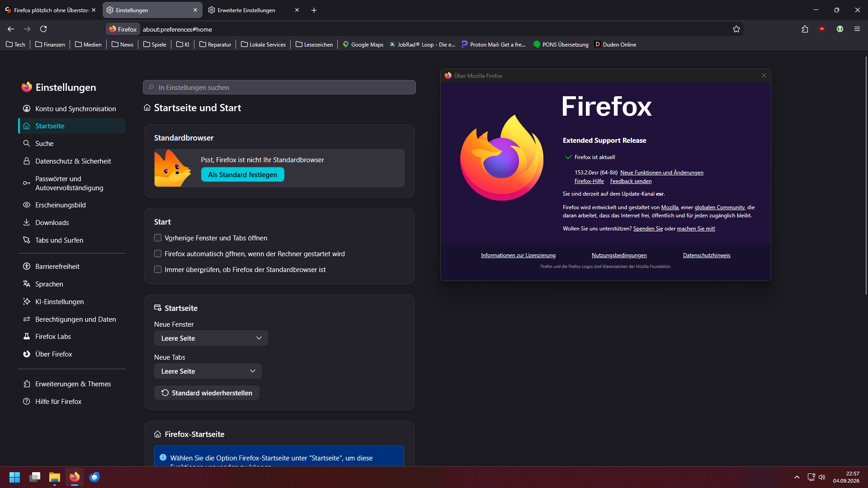868x488 pixels.
Task: Open Tabs und Surfen settings
Action: tap(72, 240)
